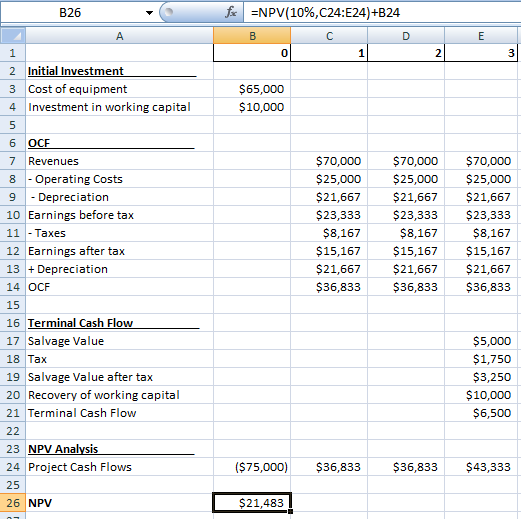
Task: Select year 1 OCF $36,833 in row 14
Action: [x=329, y=287]
